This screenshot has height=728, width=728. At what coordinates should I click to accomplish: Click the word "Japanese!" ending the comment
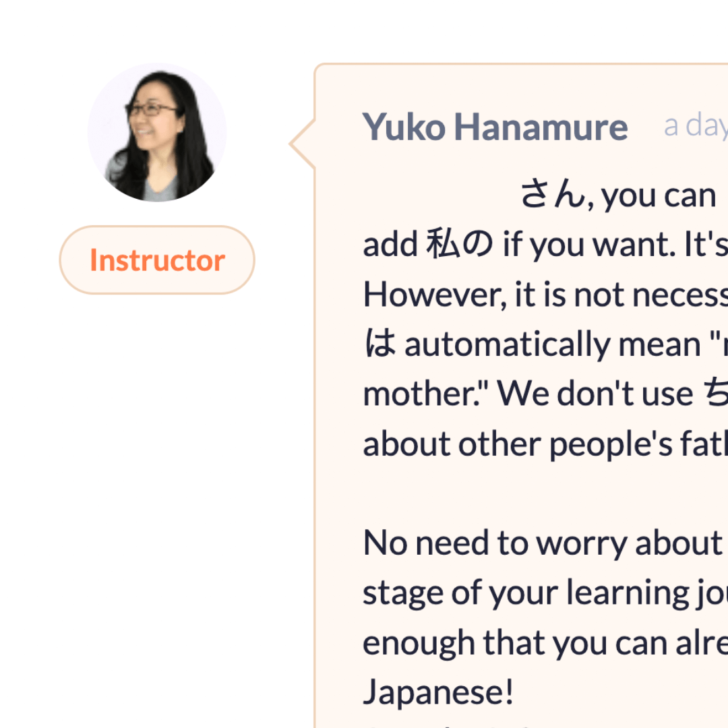(438, 692)
